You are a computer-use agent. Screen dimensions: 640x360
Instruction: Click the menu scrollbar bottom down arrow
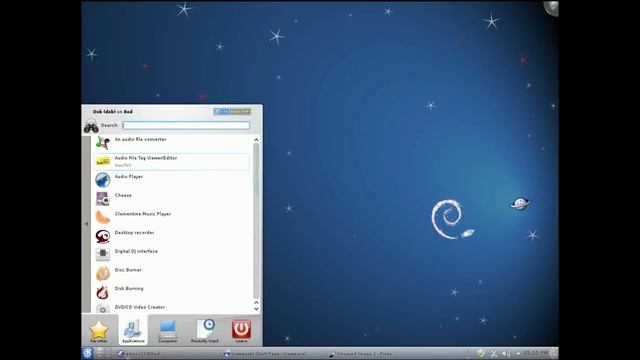[256, 309]
